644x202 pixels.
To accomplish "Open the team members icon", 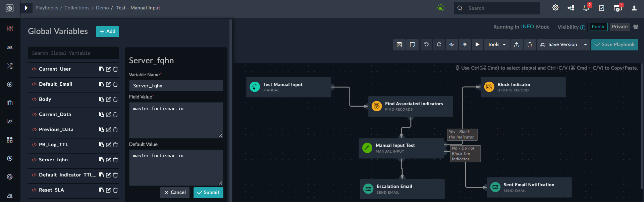I will pyautogui.click(x=636, y=27).
